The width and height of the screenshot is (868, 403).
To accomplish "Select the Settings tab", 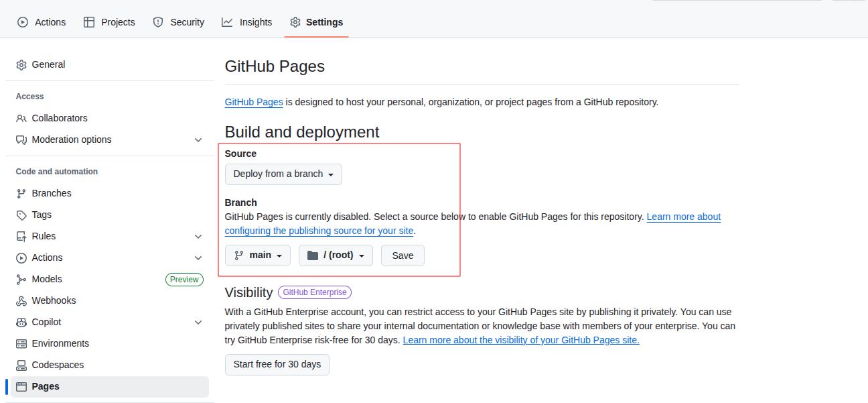I will tap(316, 22).
